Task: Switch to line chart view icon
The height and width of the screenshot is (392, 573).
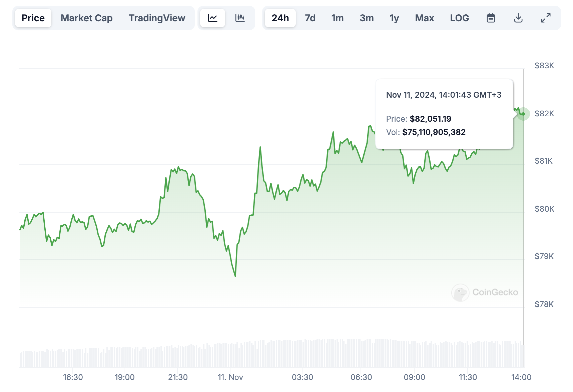Action: pos(212,18)
